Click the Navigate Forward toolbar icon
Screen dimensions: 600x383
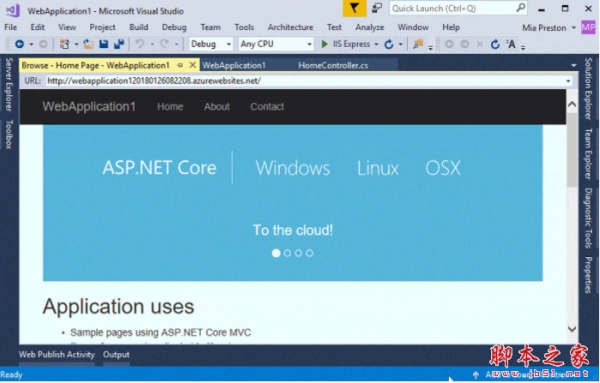pyautogui.click(x=43, y=44)
